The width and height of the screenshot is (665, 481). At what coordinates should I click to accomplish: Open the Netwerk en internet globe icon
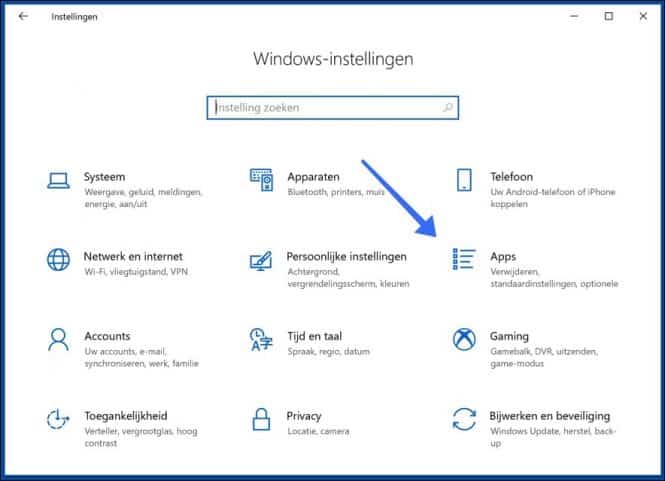coord(59,260)
